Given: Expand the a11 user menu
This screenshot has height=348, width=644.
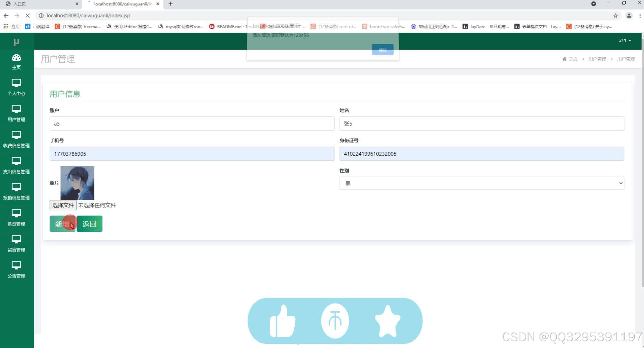Looking at the screenshot, I should (625, 41).
